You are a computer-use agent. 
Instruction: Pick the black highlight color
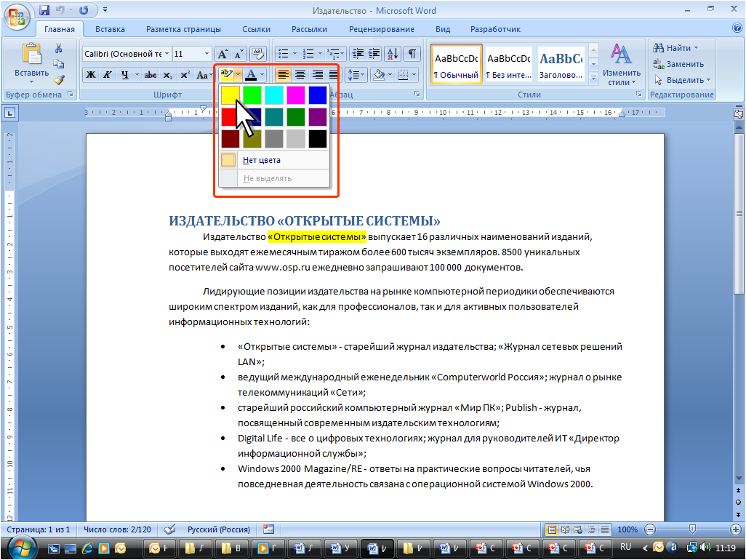click(318, 139)
